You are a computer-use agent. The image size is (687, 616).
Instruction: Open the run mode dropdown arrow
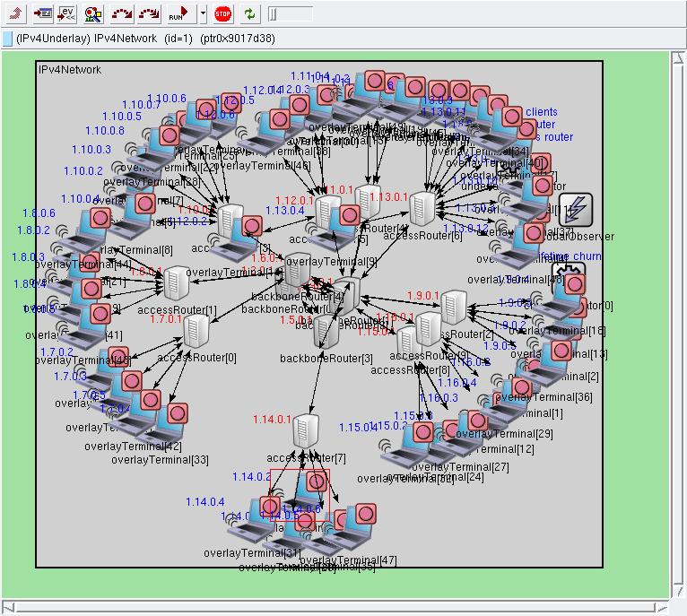(x=203, y=13)
